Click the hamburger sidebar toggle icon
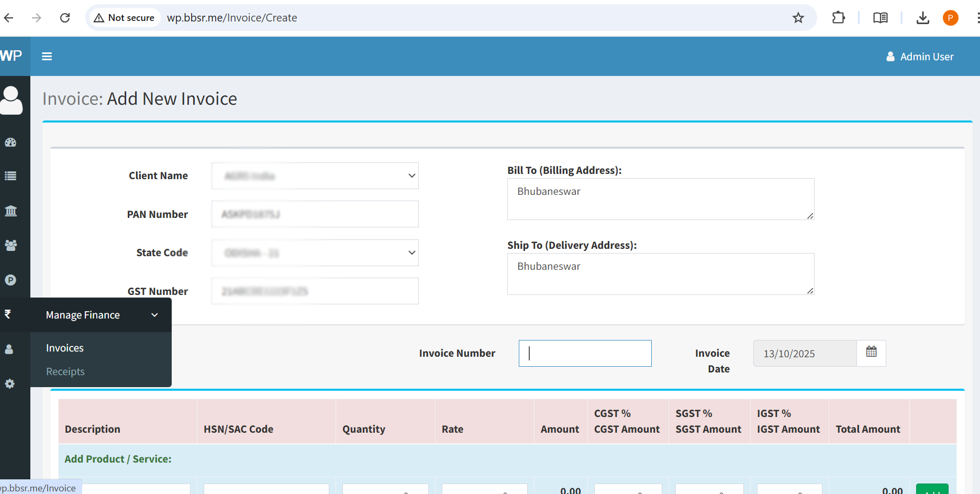980x494 pixels. tap(47, 57)
